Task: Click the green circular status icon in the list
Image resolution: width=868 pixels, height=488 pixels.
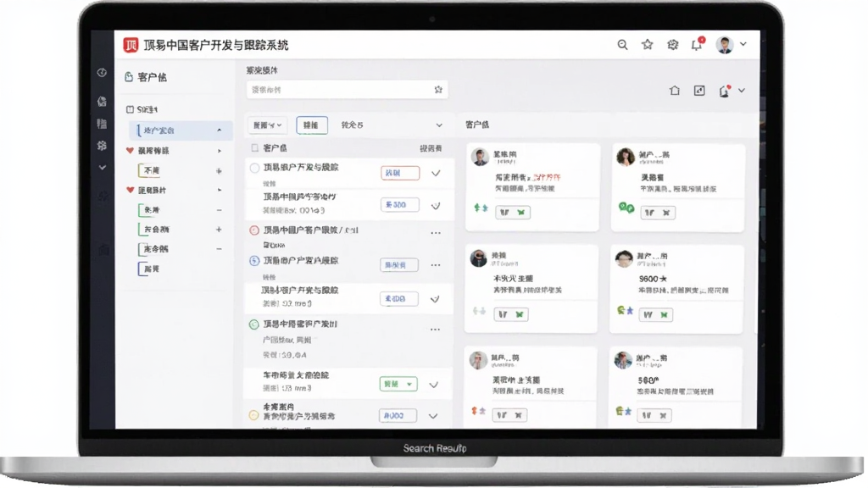Action: [x=253, y=324]
